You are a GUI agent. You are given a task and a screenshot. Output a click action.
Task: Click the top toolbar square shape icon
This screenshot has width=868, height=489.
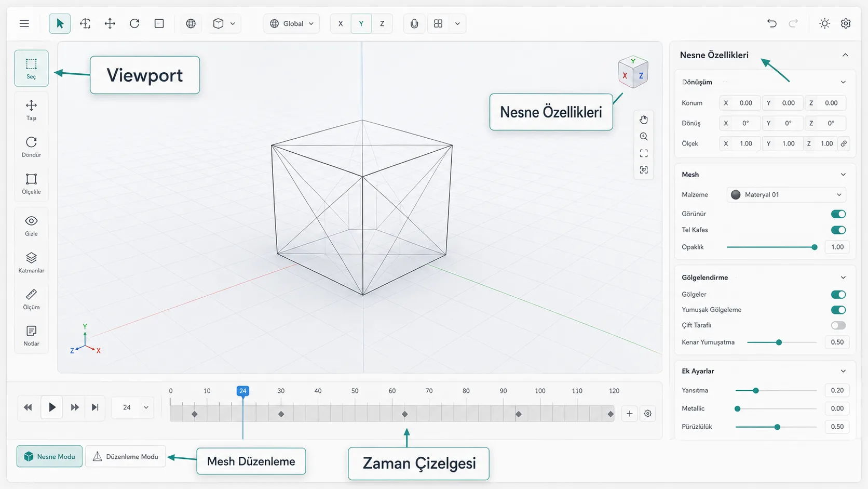click(x=159, y=23)
